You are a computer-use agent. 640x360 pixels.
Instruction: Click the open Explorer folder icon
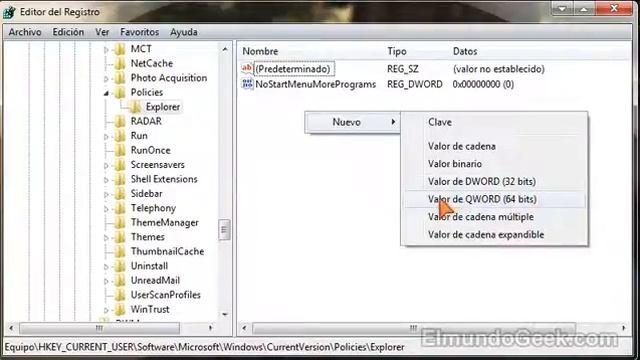[135, 107]
